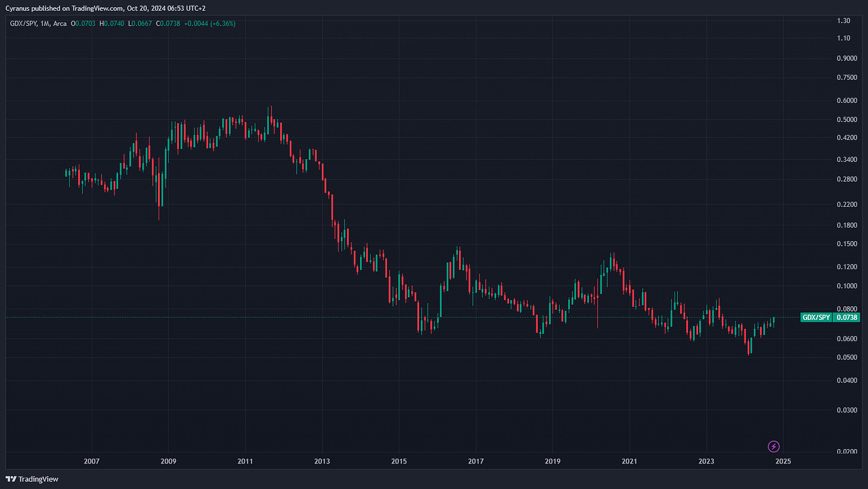The height and width of the screenshot is (489, 868).
Task: Click the 0.0600 price scale label
Action: pos(847,339)
